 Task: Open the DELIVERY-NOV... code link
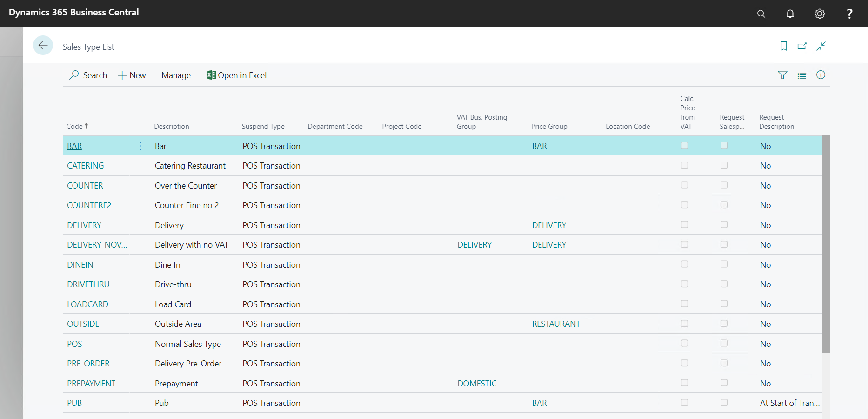coord(97,245)
